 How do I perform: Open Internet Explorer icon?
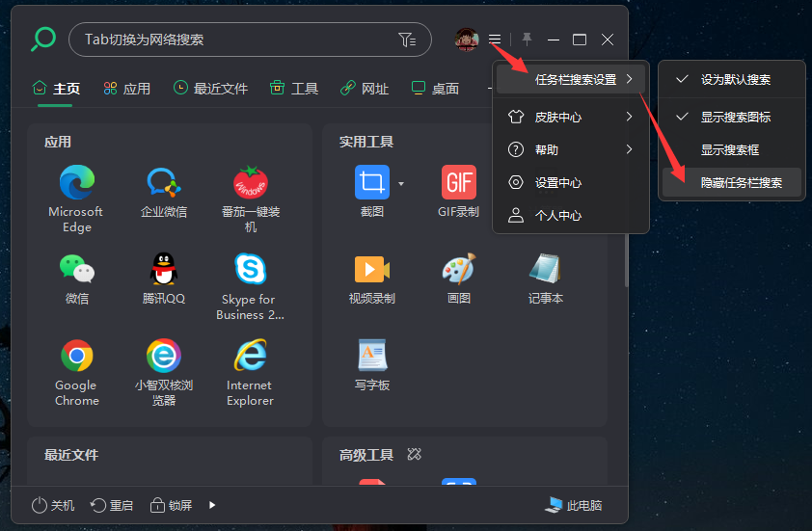coord(251,356)
